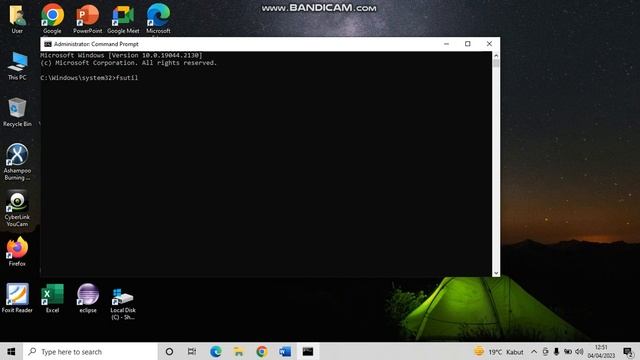Screen dimensions: 640x360
Task: Select the CyberLink YouCam shortcut
Action: tap(17, 209)
